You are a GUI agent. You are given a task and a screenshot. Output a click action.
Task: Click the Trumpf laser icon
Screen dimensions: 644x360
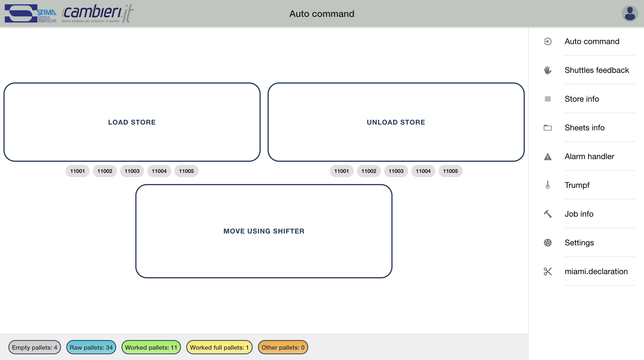point(548,185)
